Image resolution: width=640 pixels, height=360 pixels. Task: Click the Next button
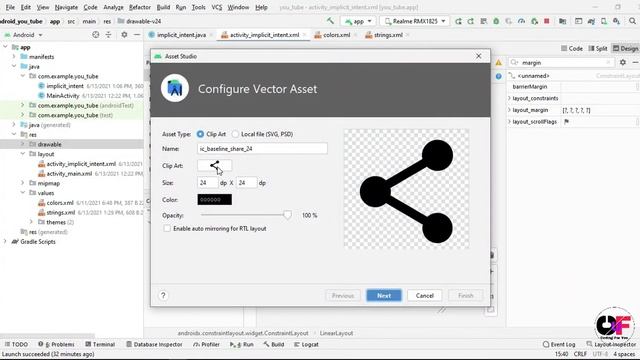tap(384, 296)
